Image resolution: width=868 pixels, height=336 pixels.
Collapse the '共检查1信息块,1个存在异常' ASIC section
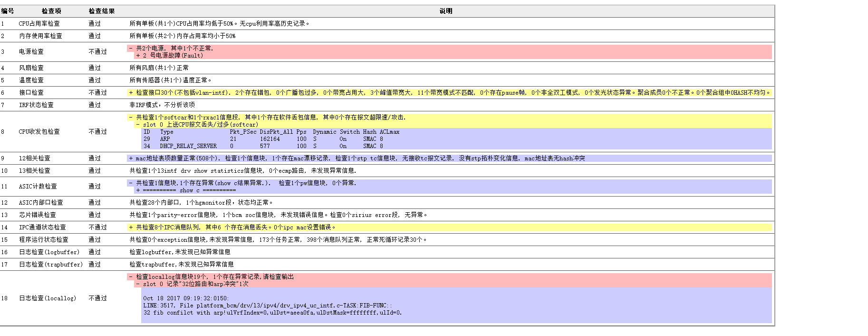[131, 183]
